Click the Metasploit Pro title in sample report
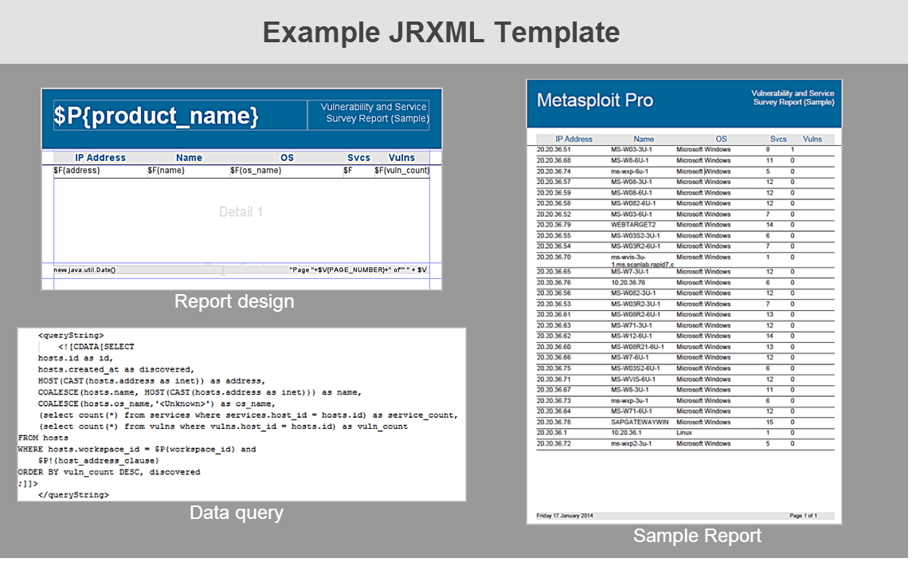Screen dimensions: 924x574 click(x=595, y=100)
